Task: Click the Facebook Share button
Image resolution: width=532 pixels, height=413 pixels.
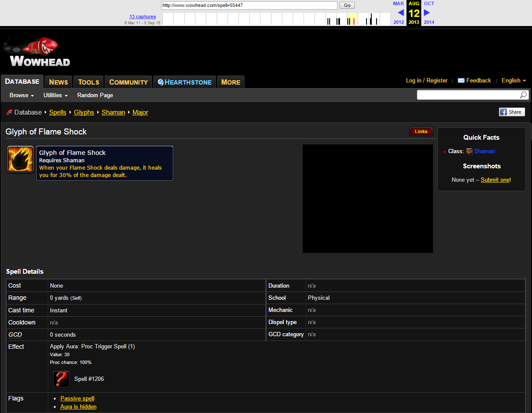Action: [x=512, y=112]
